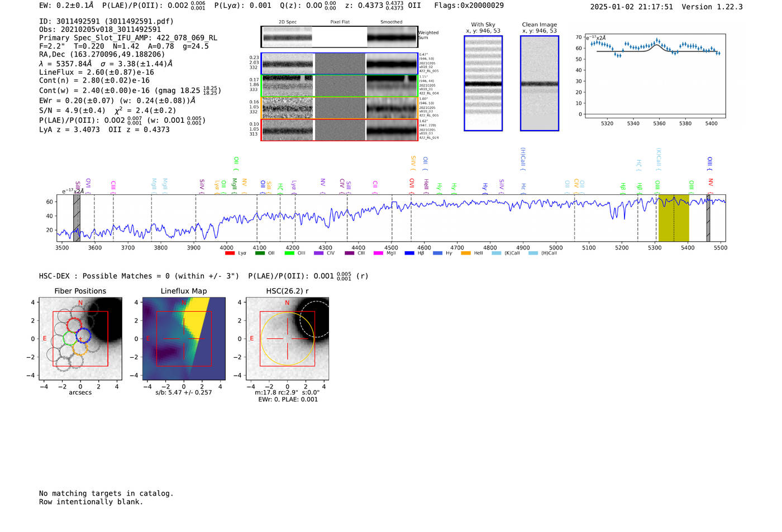Click the "Row intentionally blank." text
782x532 pixels.
click(91, 502)
